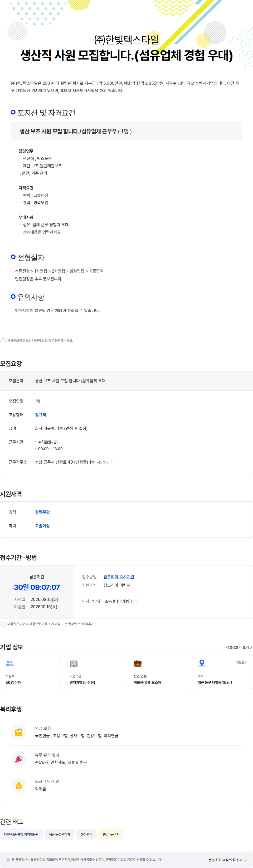Click the 백화점·유통·도소매 industry text

[147, 682]
